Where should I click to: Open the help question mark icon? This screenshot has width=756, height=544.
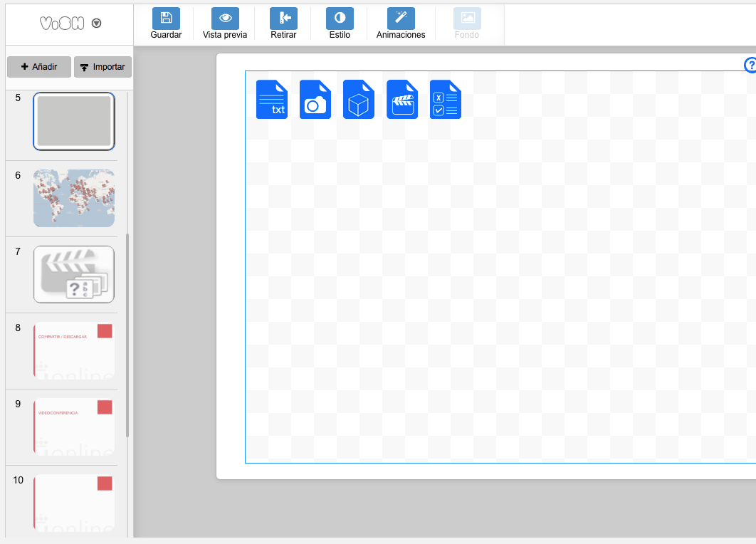point(750,66)
